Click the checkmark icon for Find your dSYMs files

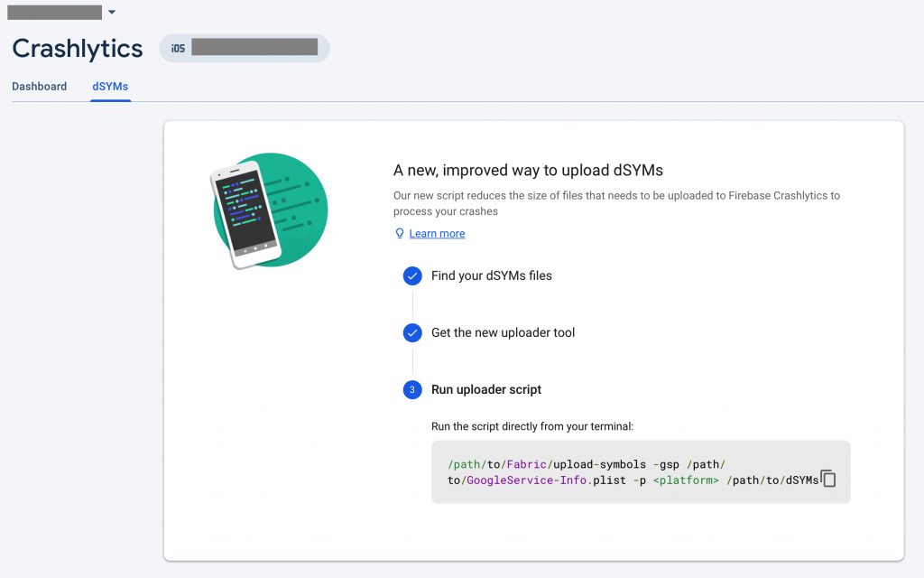point(412,275)
